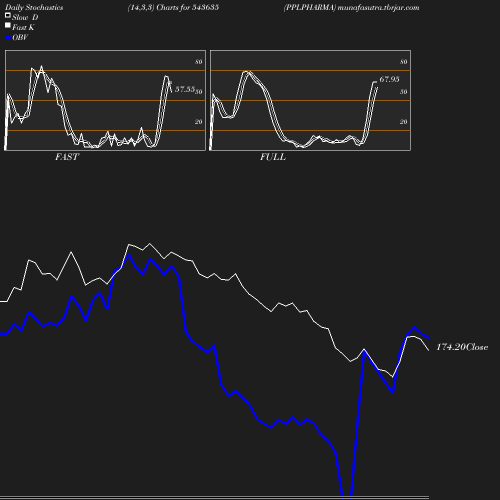This screenshot has width=500, height=500.
Task: Click the 80 axis label in FULL chart
Action: [x=404, y=62]
